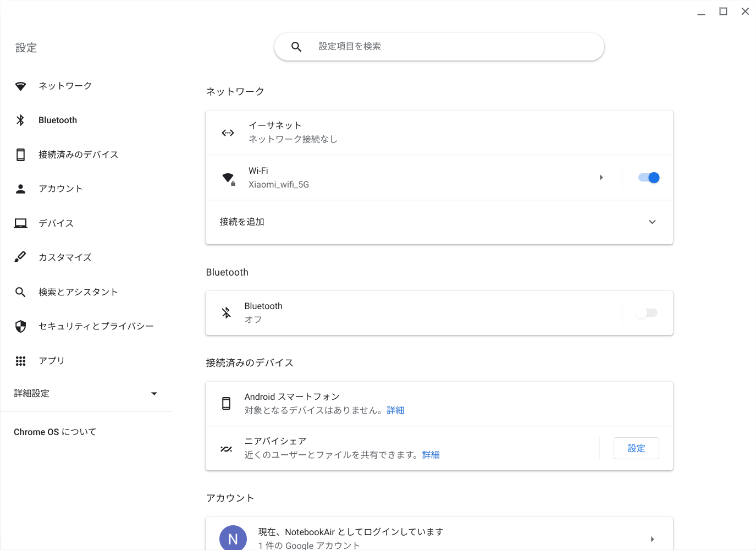756x550 pixels.
Task: Click the Wi-Fi icon beside ネットワーク in sidebar
Action: pyautogui.click(x=20, y=86)
